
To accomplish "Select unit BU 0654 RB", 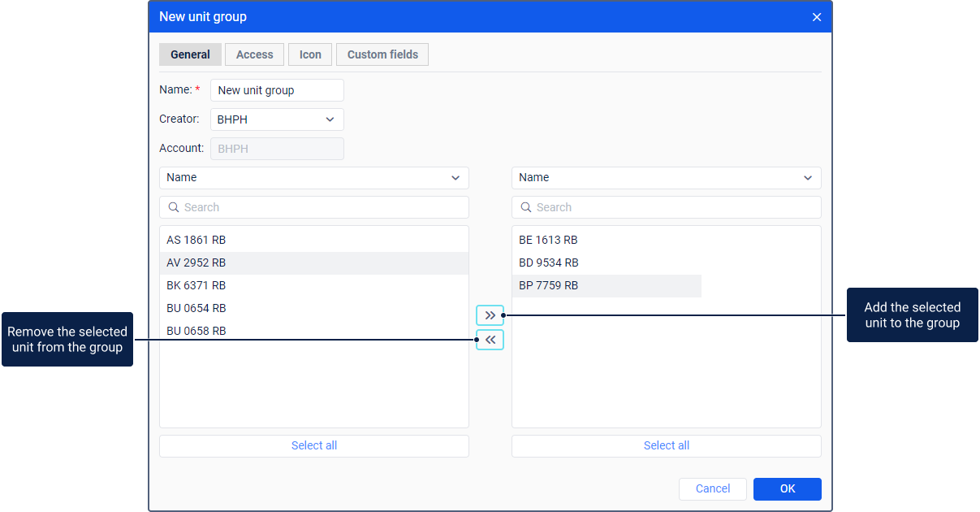I will coord(314,309).
